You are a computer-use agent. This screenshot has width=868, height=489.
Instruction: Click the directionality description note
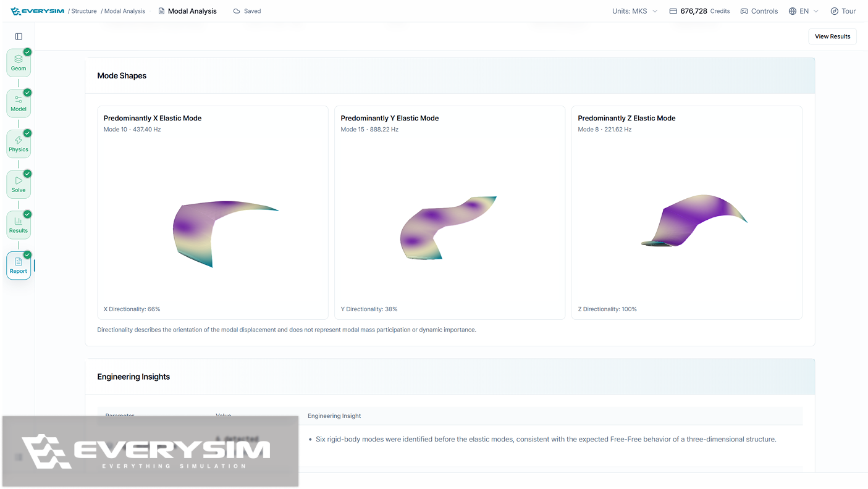287,330
